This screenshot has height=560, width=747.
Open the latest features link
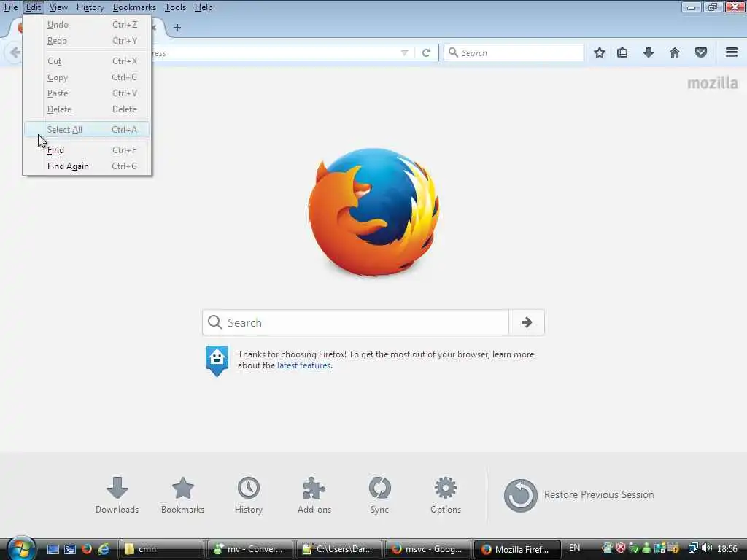click(x=304, y=365)
